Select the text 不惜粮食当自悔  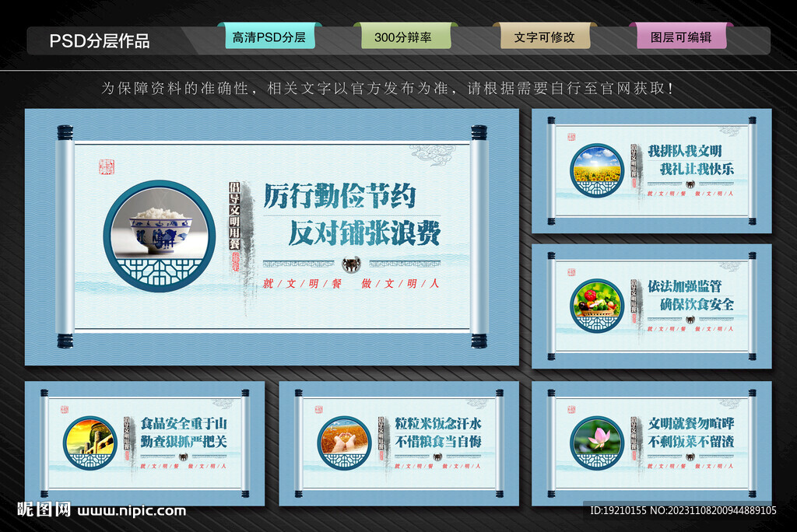[x=438, y=442]
